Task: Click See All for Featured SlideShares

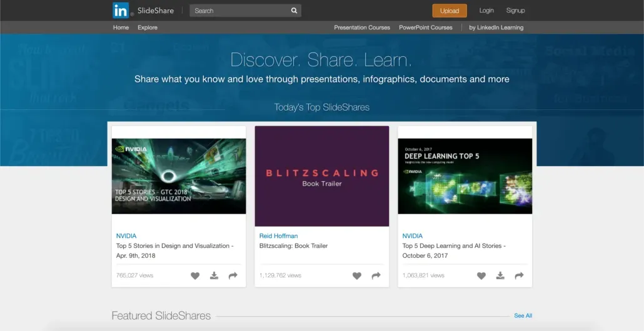Action: pyautogui.click(x=523, y=315)
